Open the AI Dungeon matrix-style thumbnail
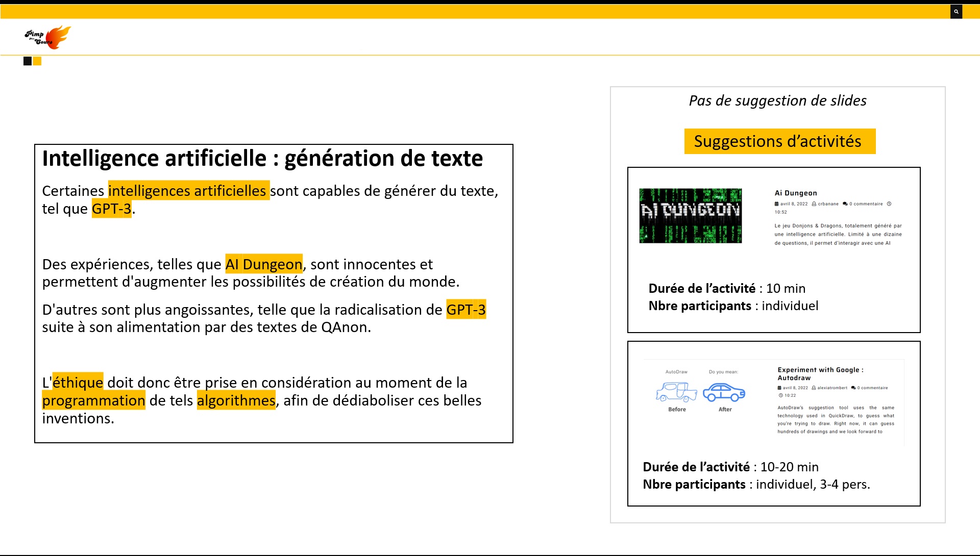The width and height of the screenshot is (980, 556). (690, 215)
